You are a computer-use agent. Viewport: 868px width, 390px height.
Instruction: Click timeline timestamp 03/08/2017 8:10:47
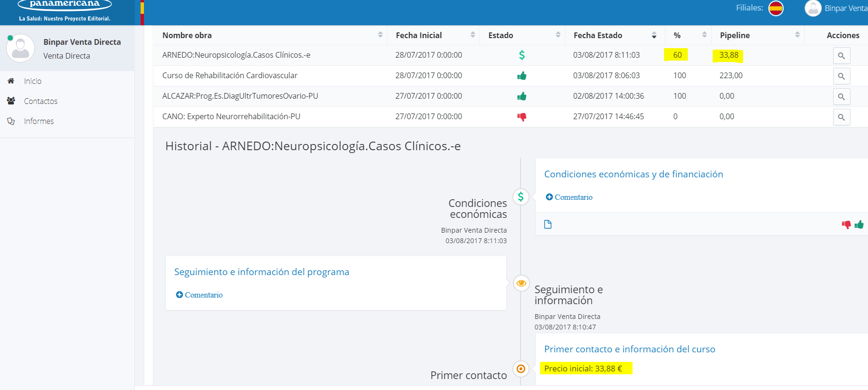tap(565, 327)
